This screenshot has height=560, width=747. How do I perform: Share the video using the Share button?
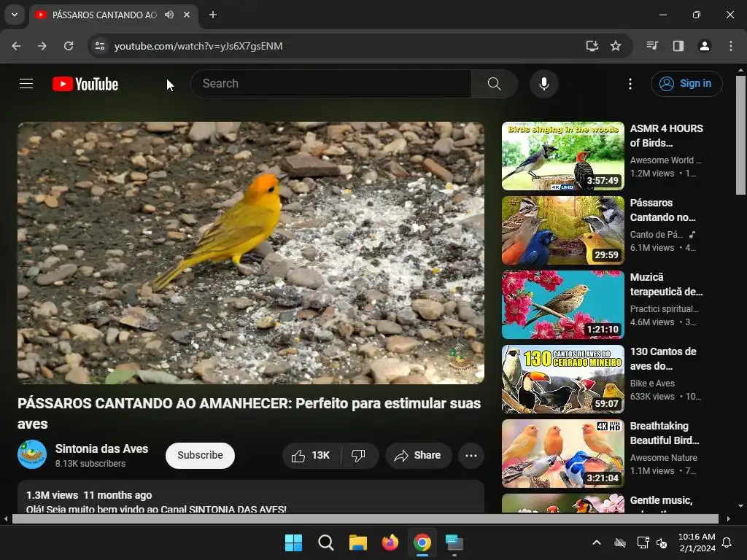click(x=418, y=456)
